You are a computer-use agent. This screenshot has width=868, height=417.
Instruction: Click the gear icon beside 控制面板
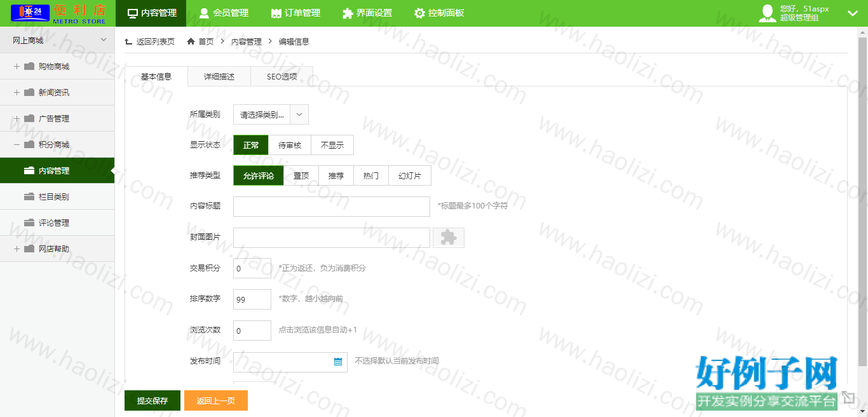419,13
